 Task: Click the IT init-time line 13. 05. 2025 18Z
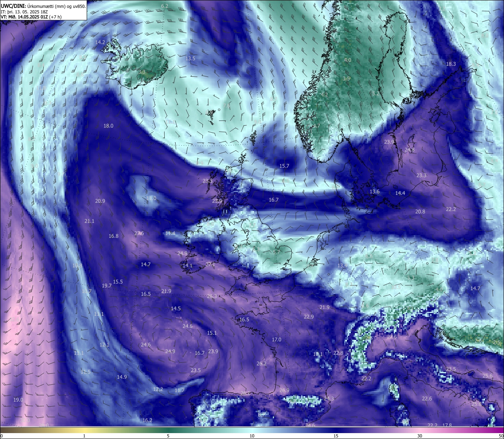[24, 11]
